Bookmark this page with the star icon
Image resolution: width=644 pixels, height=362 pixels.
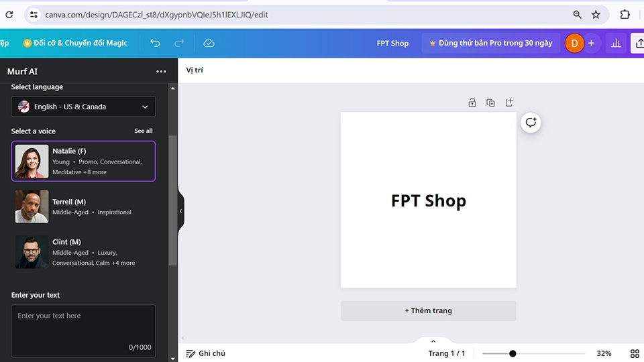click(596, 15)
